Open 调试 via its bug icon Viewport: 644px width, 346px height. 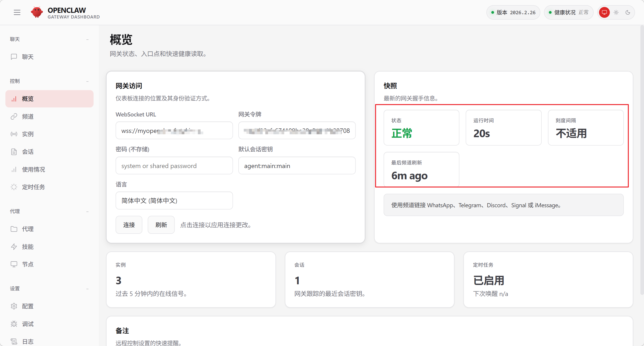pos(14,324)
